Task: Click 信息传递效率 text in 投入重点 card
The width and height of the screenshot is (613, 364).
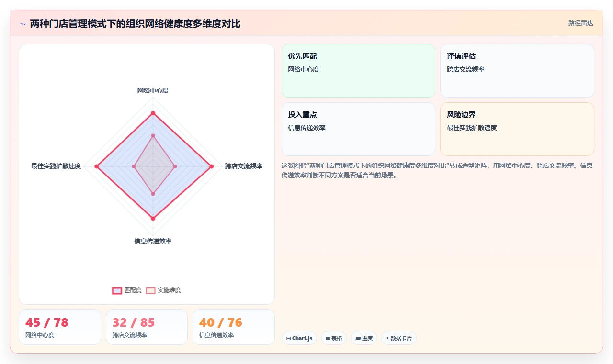Action: tap(306, 128)
